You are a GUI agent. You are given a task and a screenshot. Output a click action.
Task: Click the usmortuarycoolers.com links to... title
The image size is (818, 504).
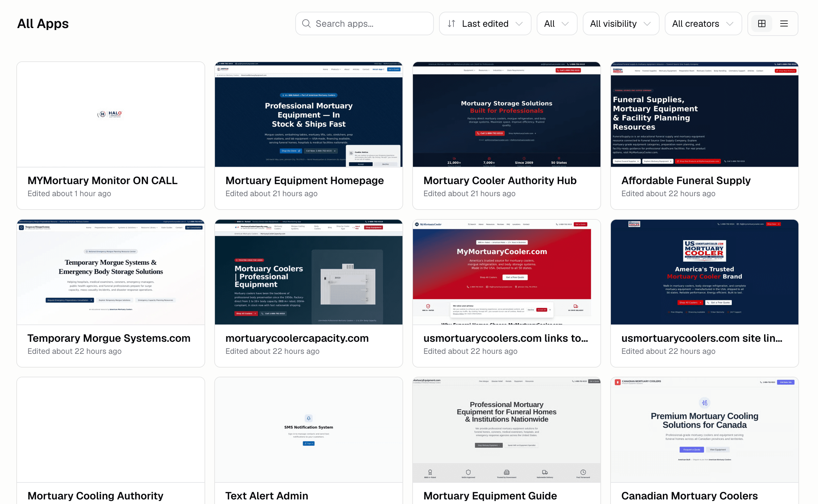(506, 338)
